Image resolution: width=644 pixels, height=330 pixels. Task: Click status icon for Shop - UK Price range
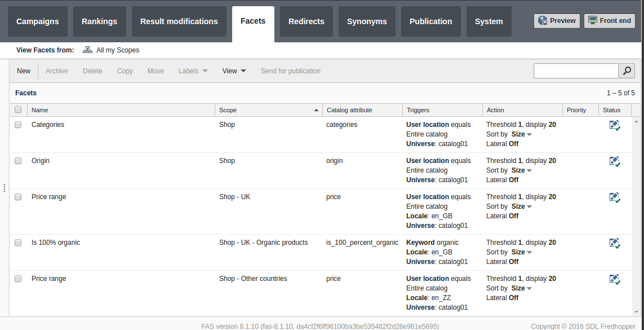tap(615, 197)
